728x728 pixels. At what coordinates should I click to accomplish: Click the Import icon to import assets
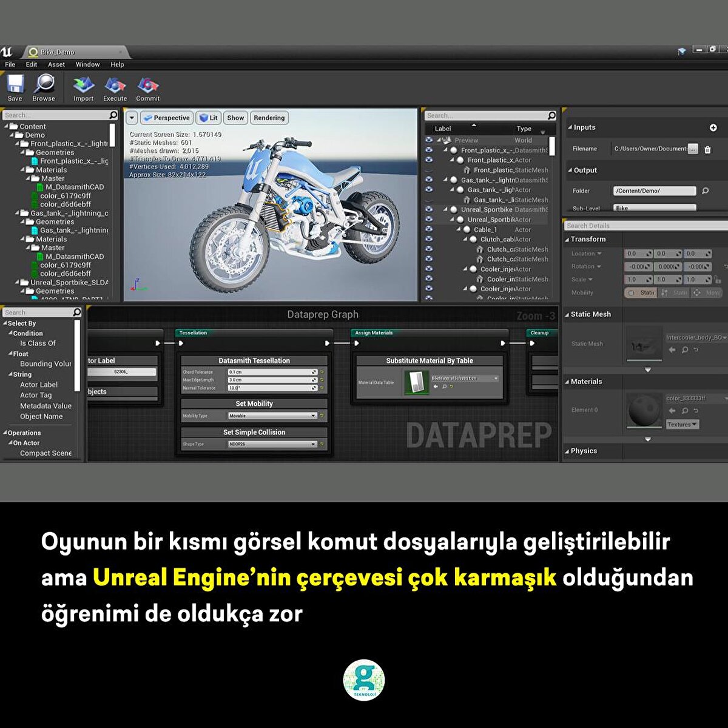(83, 87)
